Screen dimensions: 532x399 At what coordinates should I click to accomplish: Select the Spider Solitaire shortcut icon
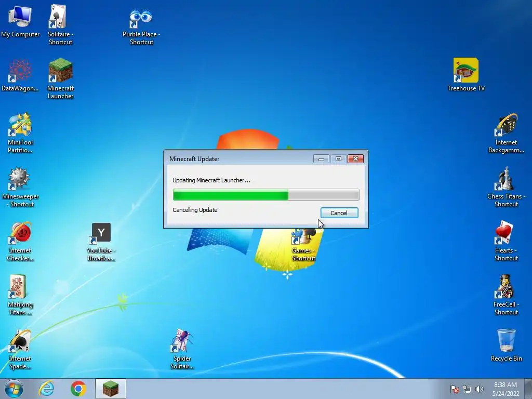[182, 349]
